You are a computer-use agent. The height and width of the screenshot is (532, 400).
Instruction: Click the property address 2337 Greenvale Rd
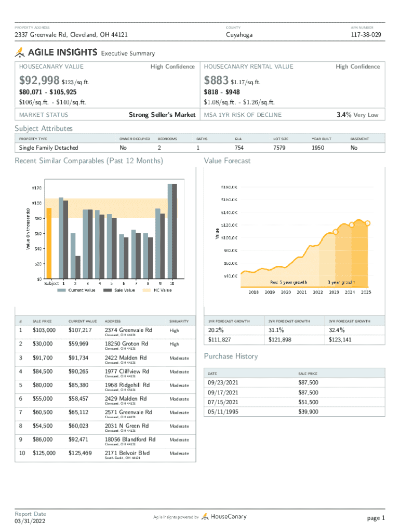point(71,35)
